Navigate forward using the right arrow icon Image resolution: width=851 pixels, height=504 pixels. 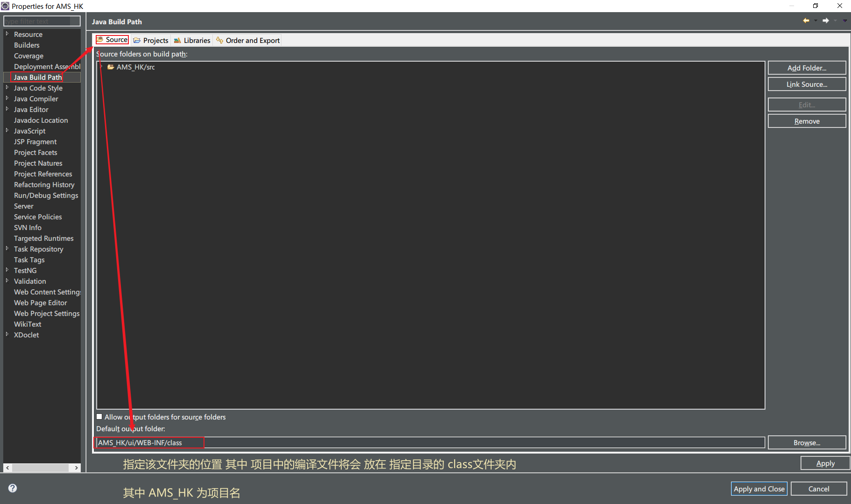[826, 21]
